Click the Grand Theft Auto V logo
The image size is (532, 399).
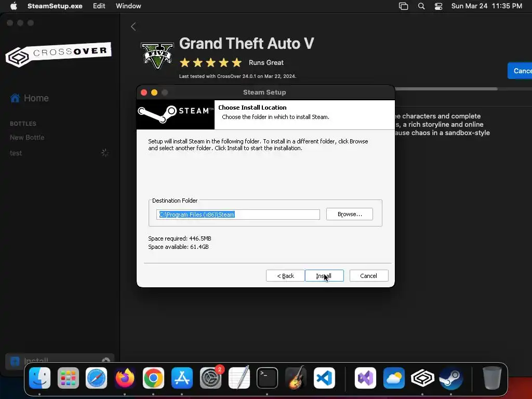tap(157, 56)
